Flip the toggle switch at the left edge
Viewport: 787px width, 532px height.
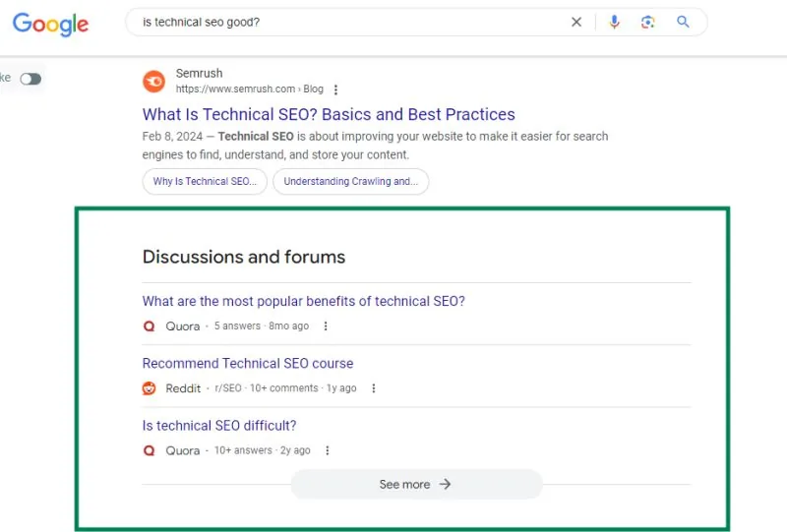[x=30, y=79]
